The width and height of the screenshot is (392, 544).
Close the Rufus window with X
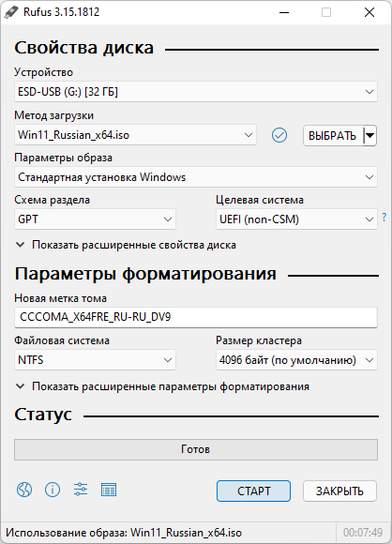(x=369, y=12)
